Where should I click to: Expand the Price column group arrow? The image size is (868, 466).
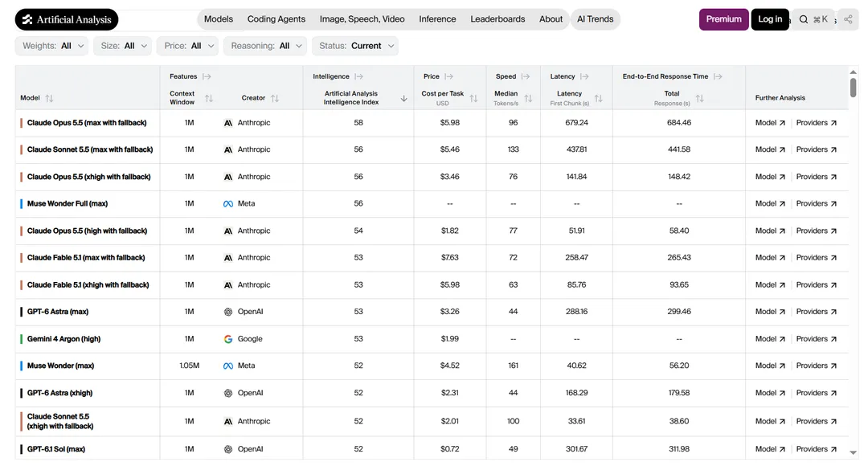point(449,76)
